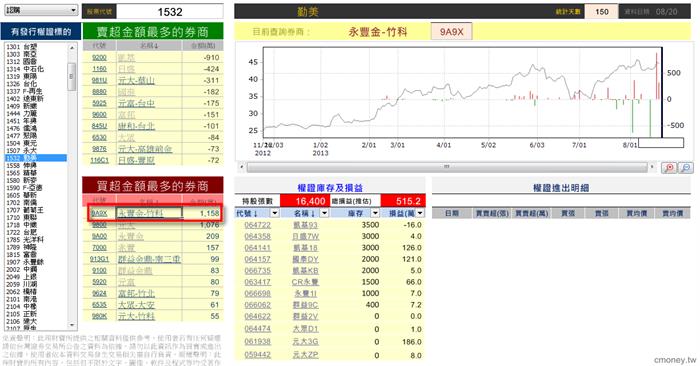Open warrant code link 064722
This screenshot has height=366, width=700.
tap(257, 225)
